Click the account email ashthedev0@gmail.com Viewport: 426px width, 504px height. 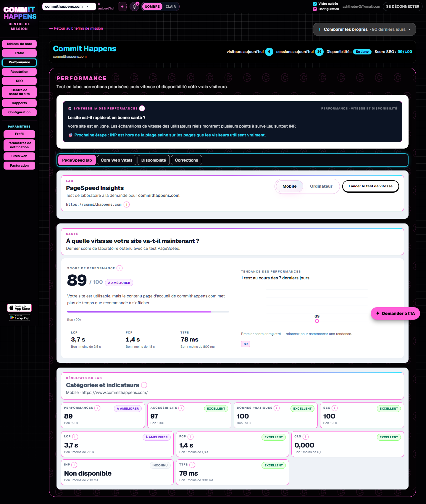[361, 7]
